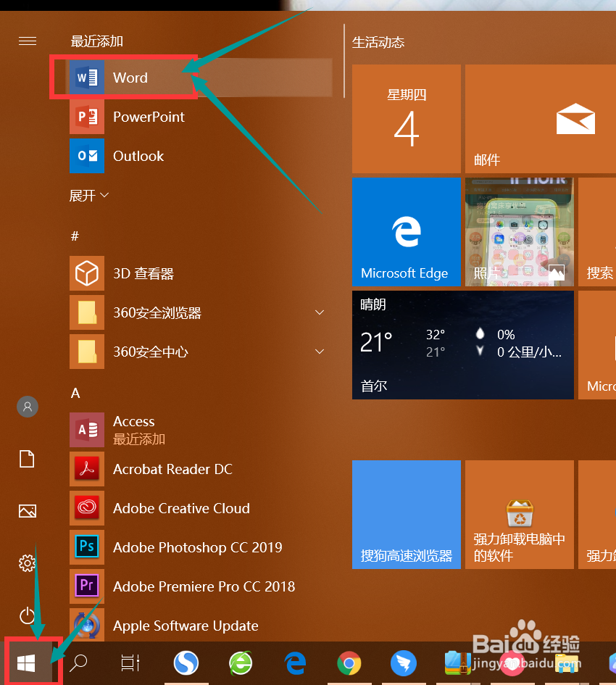Toggle the Start menu hamburger navigation
616x685 pixels.
click(27, 41)
